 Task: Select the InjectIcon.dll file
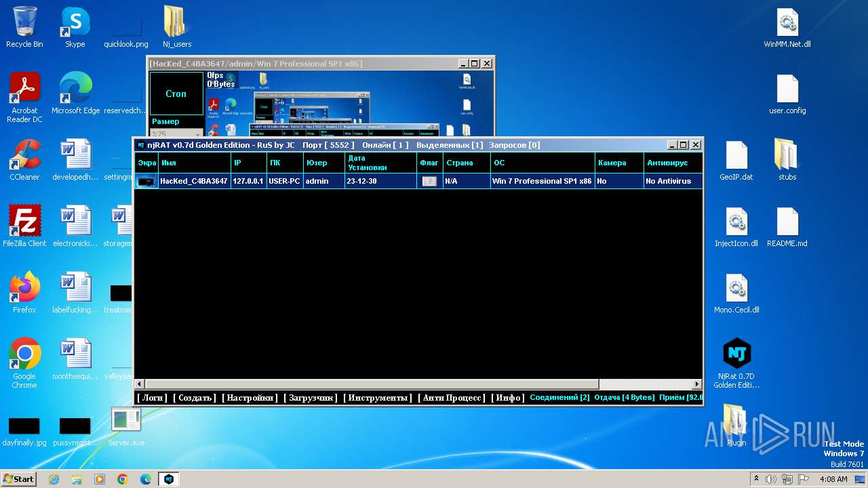(x=736, y=226)
